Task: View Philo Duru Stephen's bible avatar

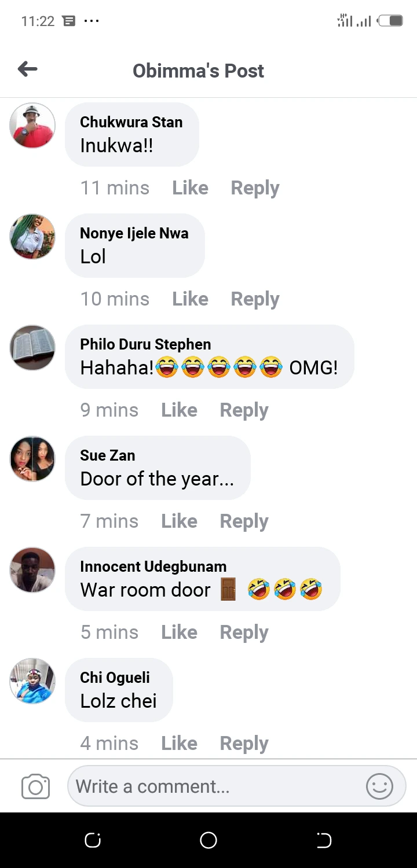Action: point(32,348)
